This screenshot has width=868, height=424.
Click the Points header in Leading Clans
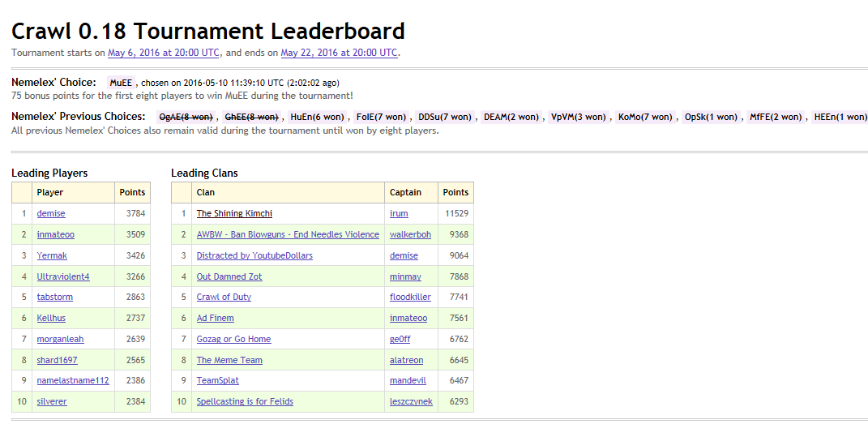[x=455, y=192]
